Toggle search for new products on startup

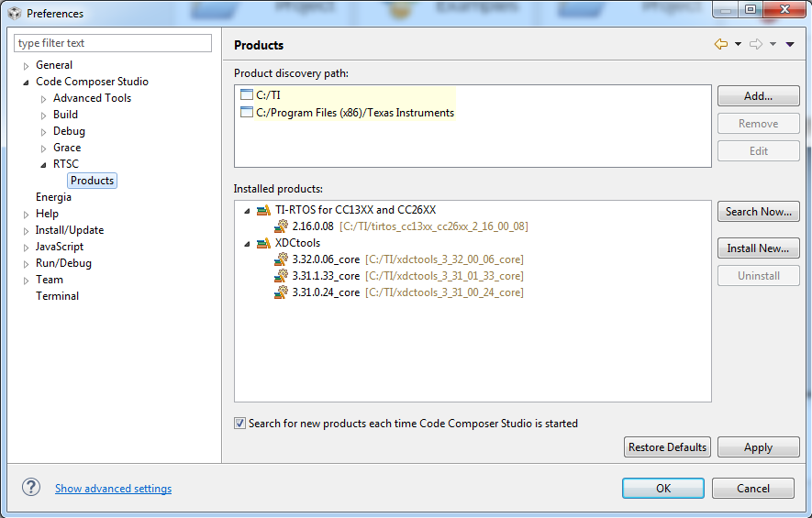tap(239, 424)
